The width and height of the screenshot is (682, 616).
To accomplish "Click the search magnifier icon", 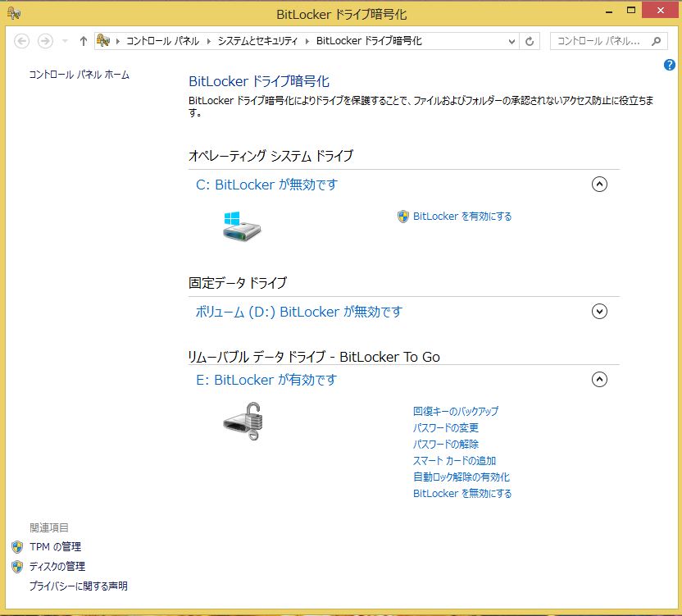I will pos(656,41).
